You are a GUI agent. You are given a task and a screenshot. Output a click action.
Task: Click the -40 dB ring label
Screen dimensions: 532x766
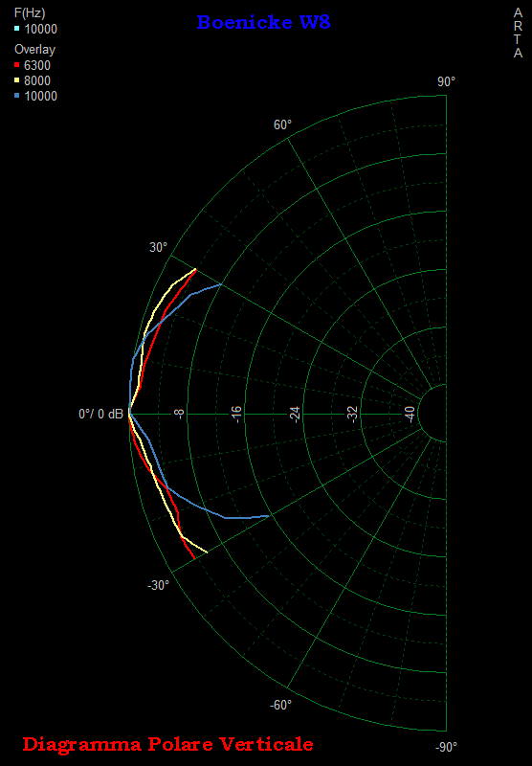(410, 415)
